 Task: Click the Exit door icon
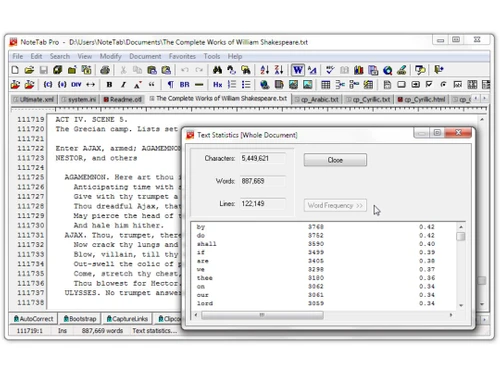pyautogui.click(x=439, y=70)
